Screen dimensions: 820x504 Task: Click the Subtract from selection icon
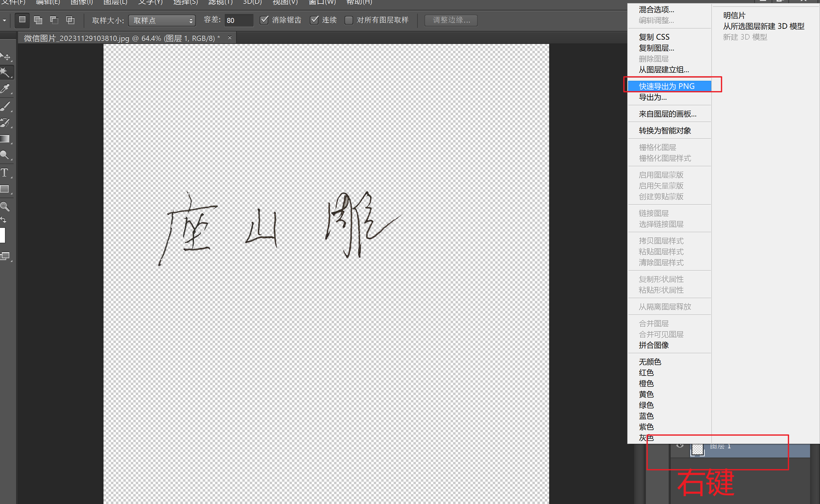tap(54, 20)
